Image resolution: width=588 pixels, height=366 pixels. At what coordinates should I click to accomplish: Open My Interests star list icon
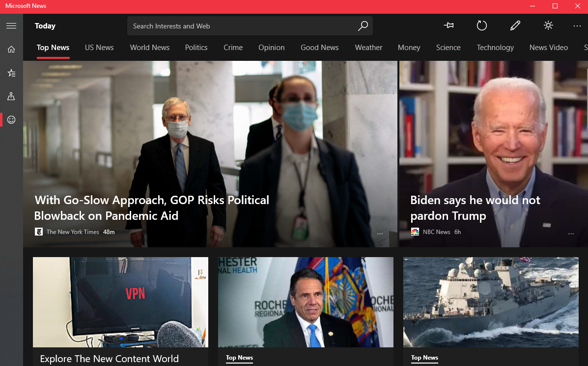[x=11, y=73]
